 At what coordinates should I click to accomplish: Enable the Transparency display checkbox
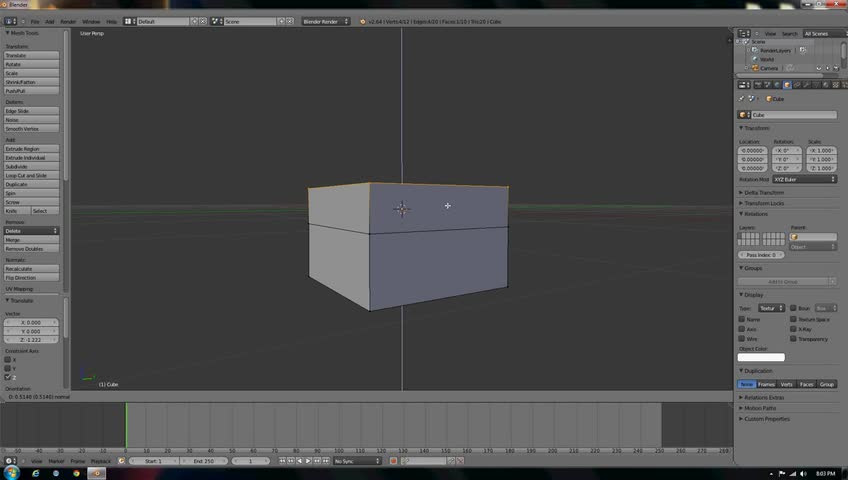click(x=793, y=338)
